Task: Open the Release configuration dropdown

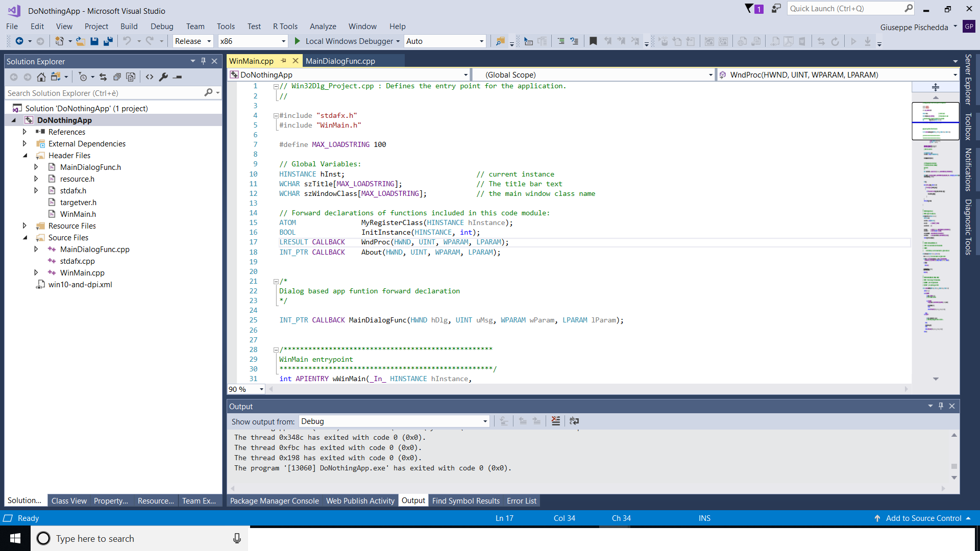Action: click(193, 41)
